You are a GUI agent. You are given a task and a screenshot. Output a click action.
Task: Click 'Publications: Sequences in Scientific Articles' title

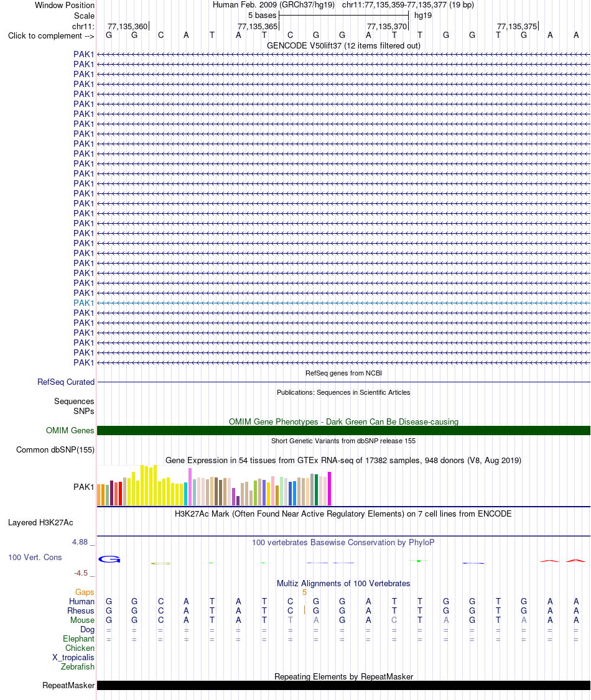(343, 392)
